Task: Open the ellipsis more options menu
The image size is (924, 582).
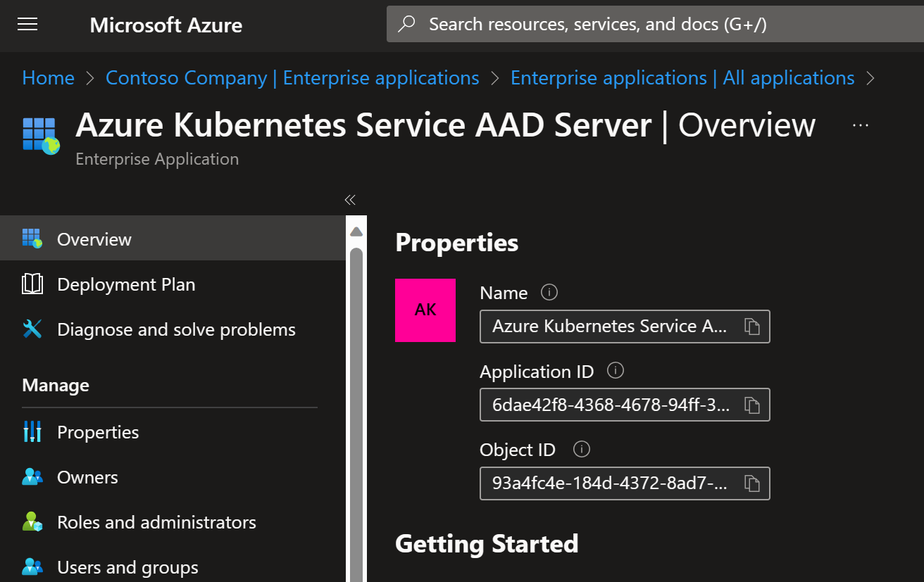Action: [860, 125]
